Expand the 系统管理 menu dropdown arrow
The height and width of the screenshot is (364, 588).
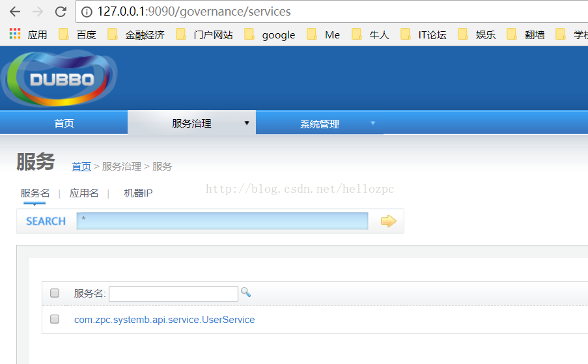(372, 123)
